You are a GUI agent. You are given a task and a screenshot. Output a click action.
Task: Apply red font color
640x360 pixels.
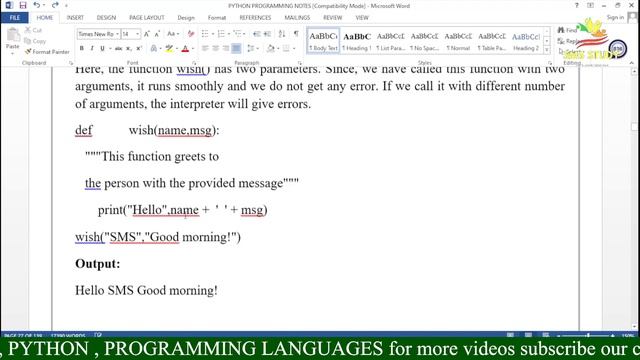coord(185,49)
